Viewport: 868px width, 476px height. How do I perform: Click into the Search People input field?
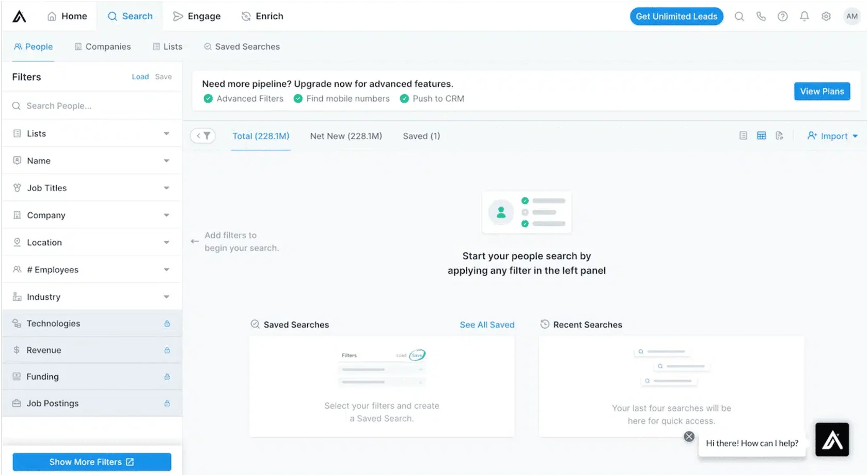pos(92,106)
